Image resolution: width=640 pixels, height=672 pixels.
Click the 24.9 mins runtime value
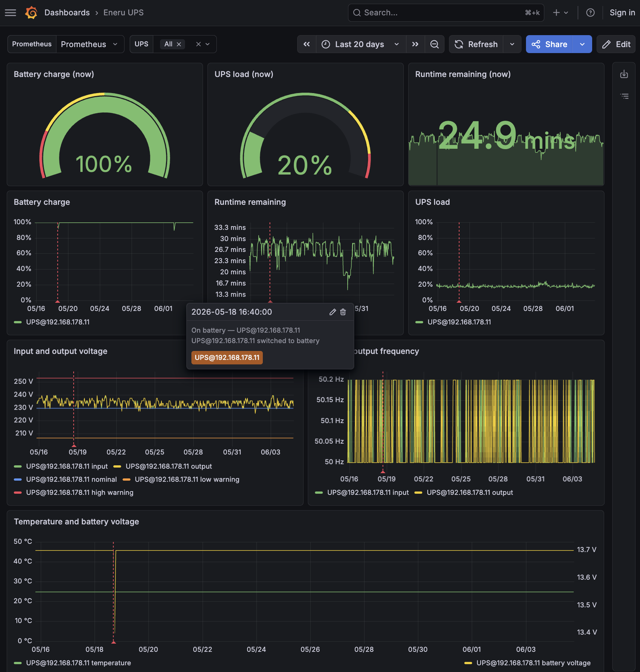pos(506,136)
